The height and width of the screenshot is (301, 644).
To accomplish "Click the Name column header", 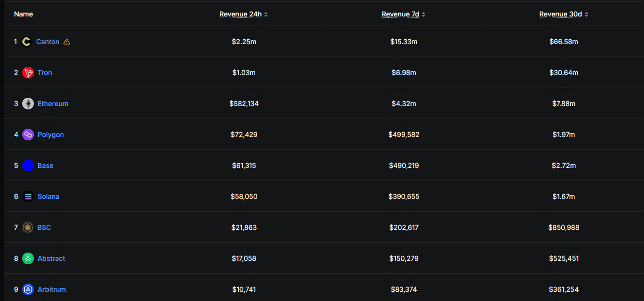I will coord(23,14).
